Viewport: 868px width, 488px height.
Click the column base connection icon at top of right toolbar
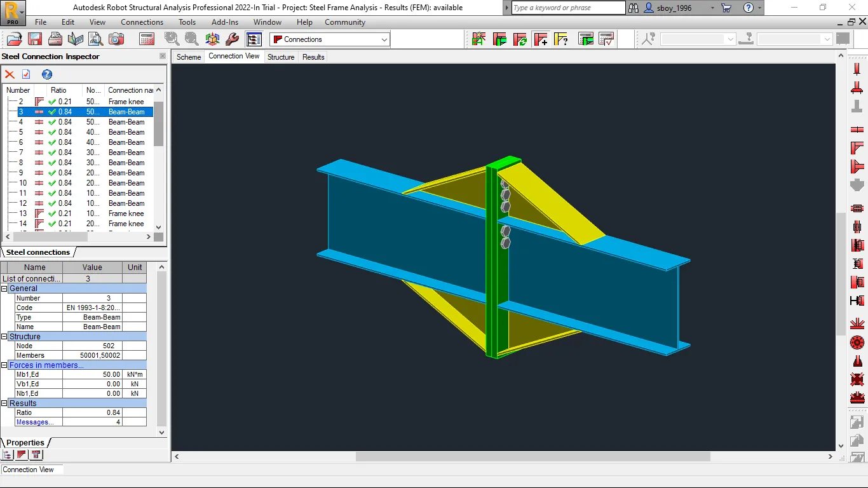click(x=857, y=69)
